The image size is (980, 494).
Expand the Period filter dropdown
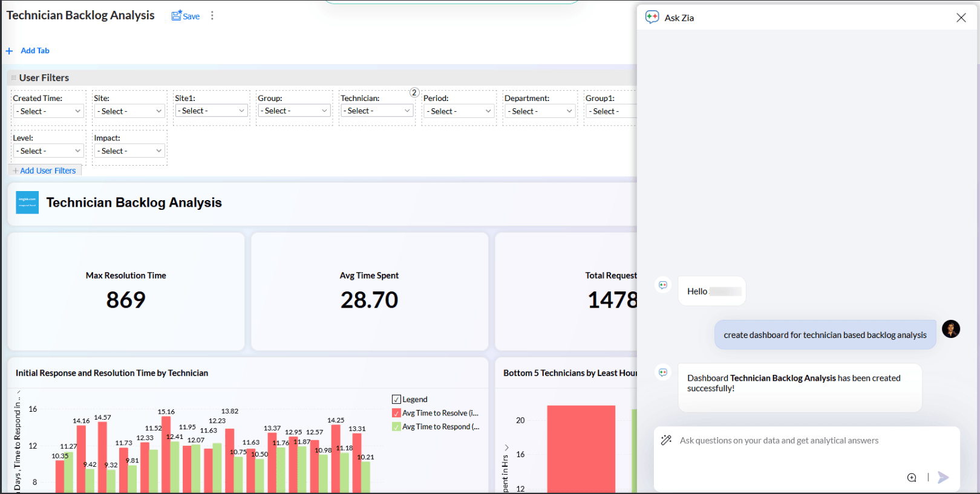[459, 111]
